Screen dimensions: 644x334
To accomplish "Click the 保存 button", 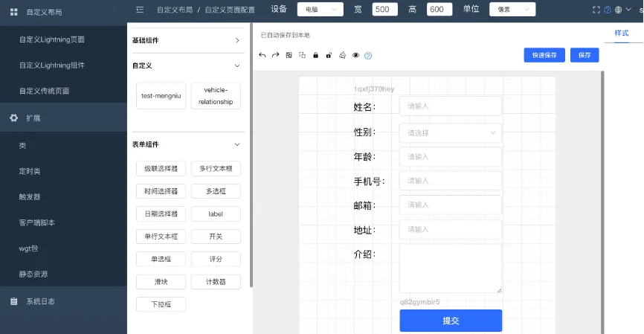I will [x=585, y=55].
